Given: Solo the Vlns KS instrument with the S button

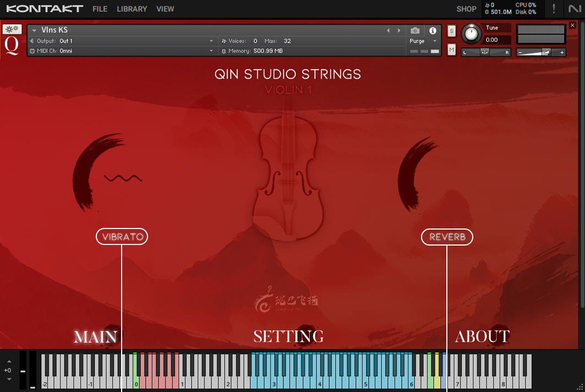Looking at the screenshot, I should (x=451, y=31).
